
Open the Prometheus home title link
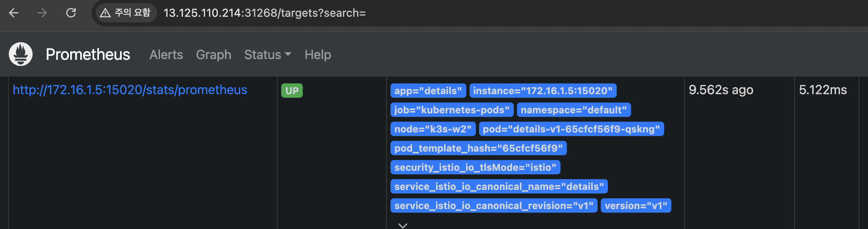pos(88,55)
